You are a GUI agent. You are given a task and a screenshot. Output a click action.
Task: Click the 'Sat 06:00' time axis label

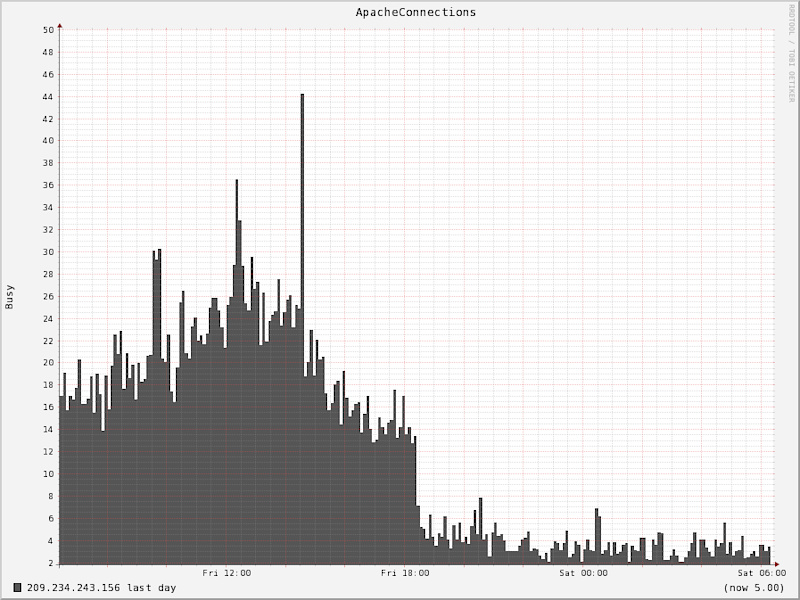coord(762,573)
